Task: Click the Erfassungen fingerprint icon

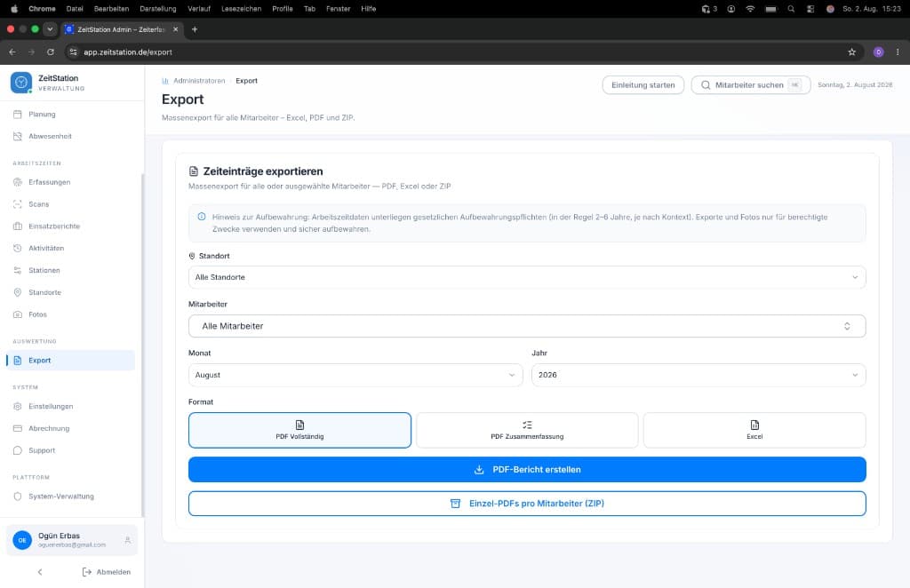Action: click(18, 182)
